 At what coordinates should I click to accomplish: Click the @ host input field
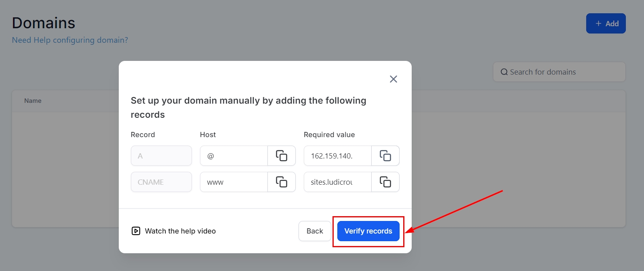tap(234, 156)
